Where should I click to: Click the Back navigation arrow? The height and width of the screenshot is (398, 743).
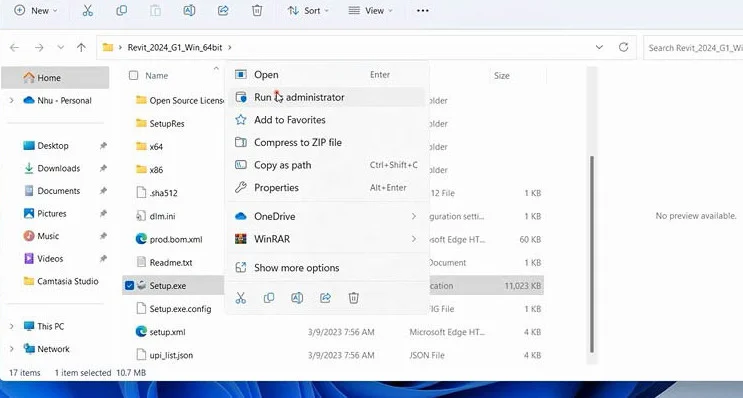(14, 47)
